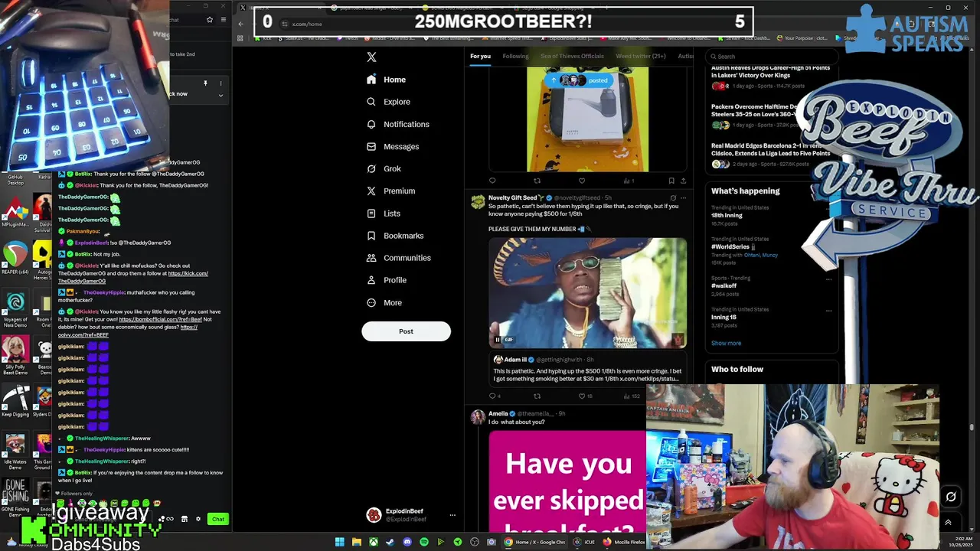Switch to the For you tab
Image resolution: width=980 pixels, height=551 pixels.
(x=480, y=56)
